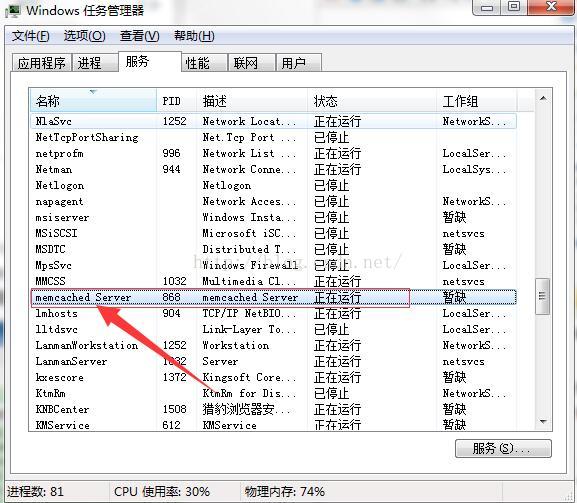The width and height of the screenshot is (577, 503).
Task: Click the vertical scrollbar thumb
Action: 543,296
